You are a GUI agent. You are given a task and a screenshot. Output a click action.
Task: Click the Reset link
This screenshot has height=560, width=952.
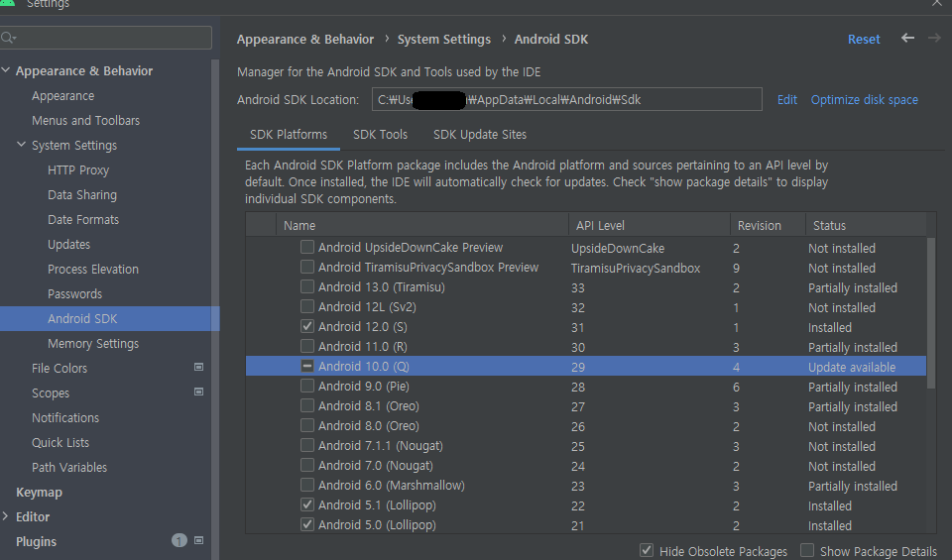[x=864, y=40]
